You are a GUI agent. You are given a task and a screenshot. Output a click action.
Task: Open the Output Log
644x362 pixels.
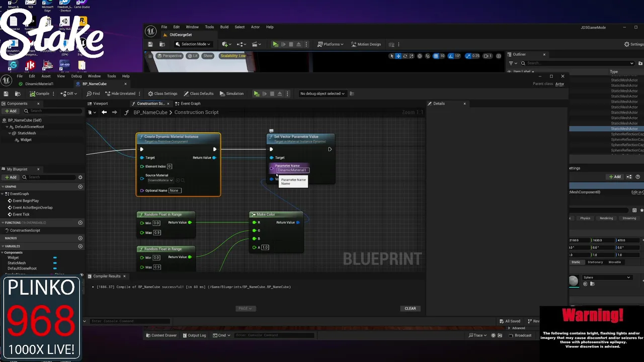tap(194, 335)
